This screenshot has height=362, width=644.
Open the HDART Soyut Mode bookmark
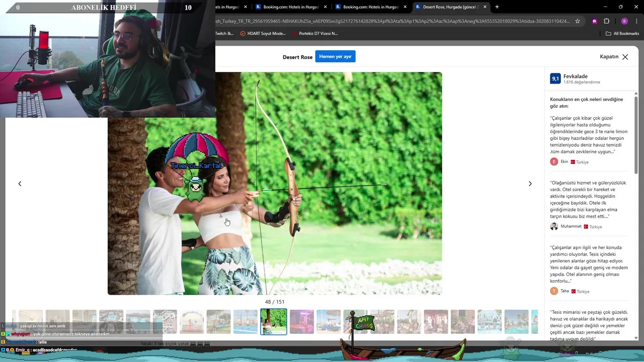click(x=263, y=34)
